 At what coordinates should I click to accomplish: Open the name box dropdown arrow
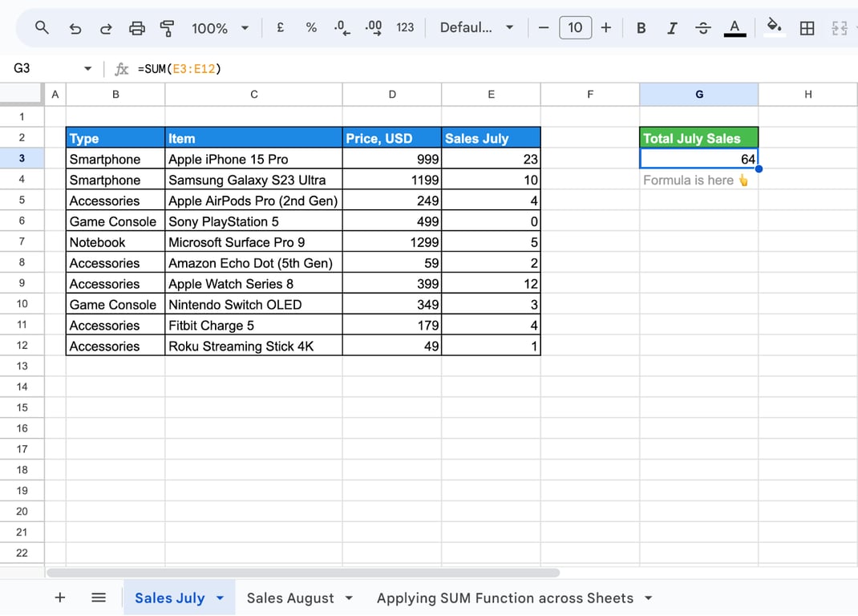coord(87,68)
